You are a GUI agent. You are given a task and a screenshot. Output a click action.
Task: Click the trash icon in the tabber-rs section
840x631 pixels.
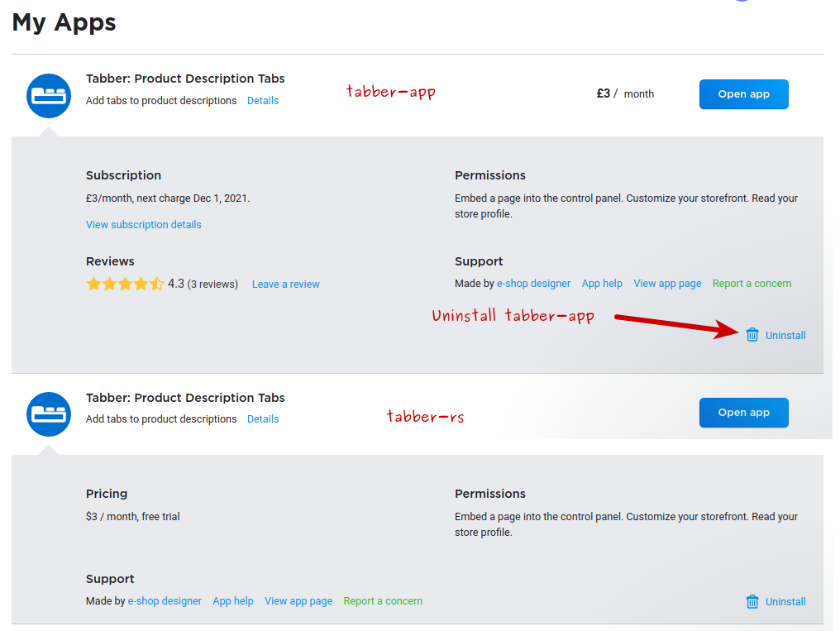pos(752,601)
